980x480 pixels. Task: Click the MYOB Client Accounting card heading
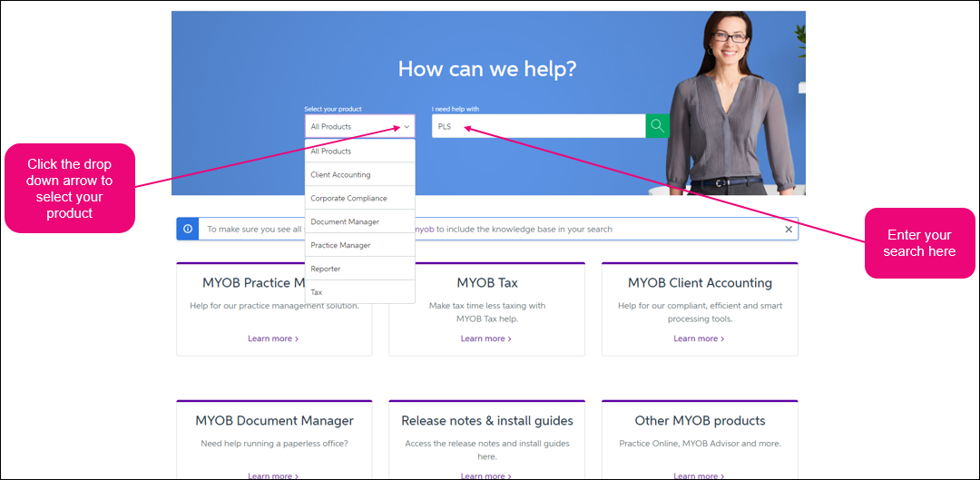tap(700, 283)
